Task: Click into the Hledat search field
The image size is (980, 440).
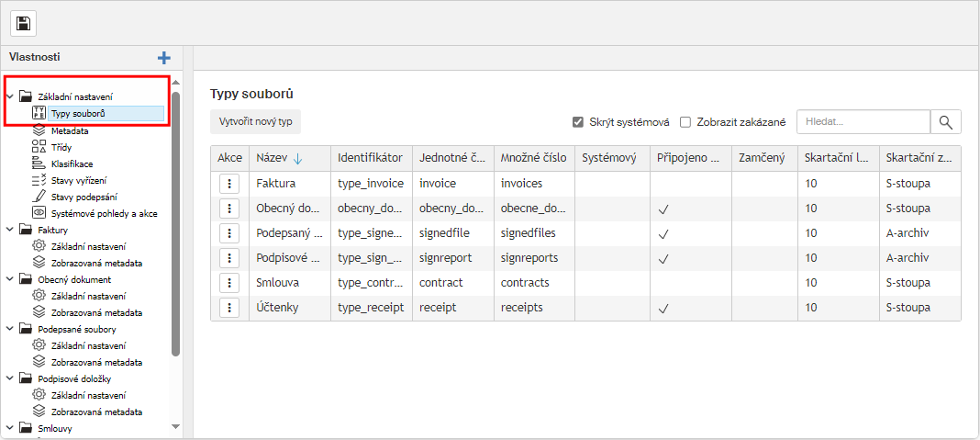Action: 863,122
